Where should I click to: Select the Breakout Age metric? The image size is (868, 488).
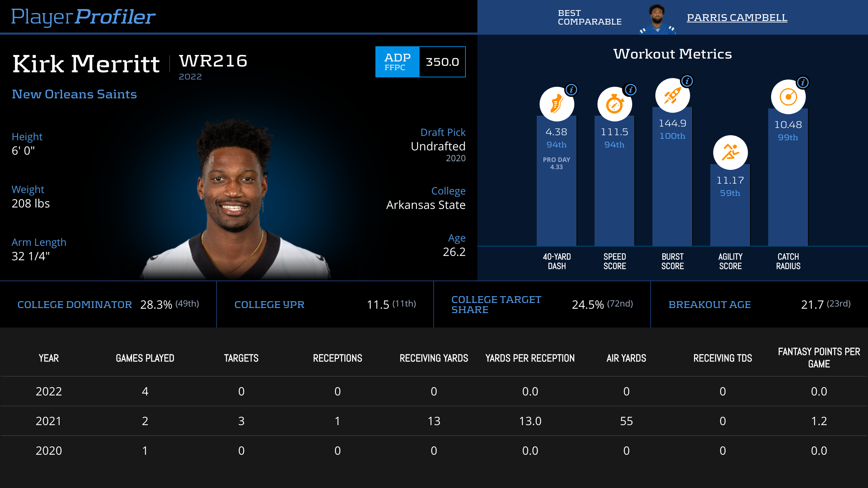[x=709, y=304]
